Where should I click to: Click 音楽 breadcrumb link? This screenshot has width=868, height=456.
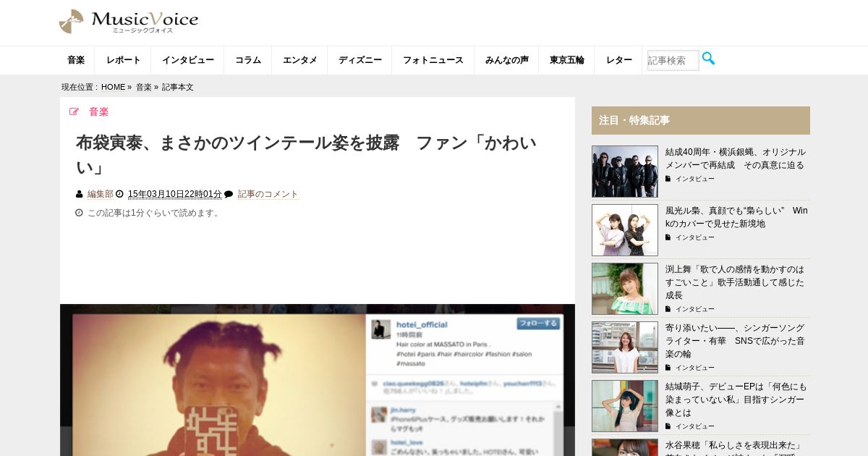144,87
